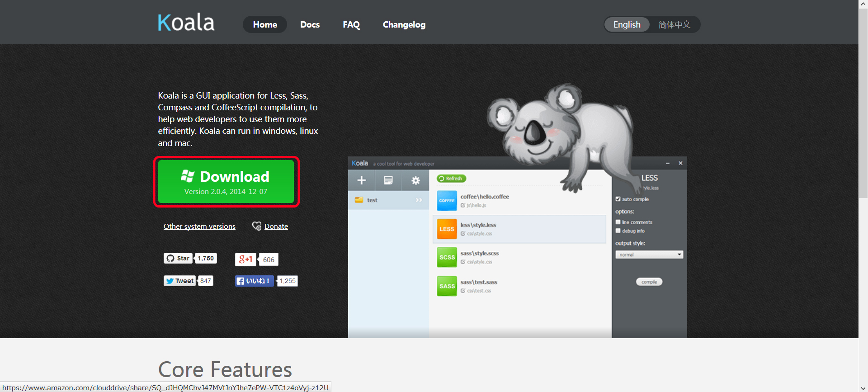Image resolution: width=868 pixels, height=392 pixels.
Task: Click the compile button
Action: [649, 282]
